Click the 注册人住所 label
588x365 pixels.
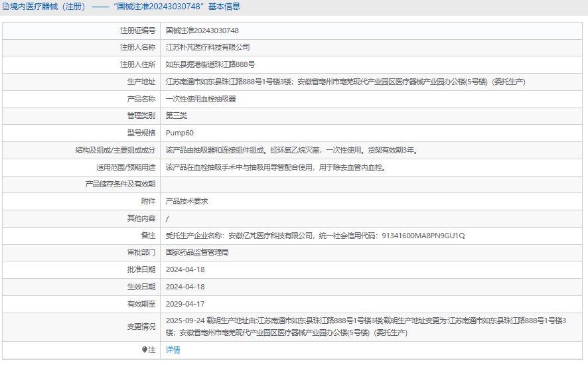tap(137, 64)
